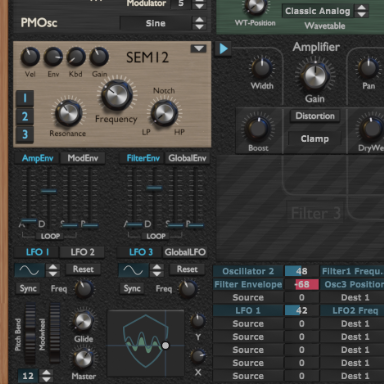Click the Oscillator 2 modulation source
This screenshot has width=384, height=384.
(x=248, y=271)
